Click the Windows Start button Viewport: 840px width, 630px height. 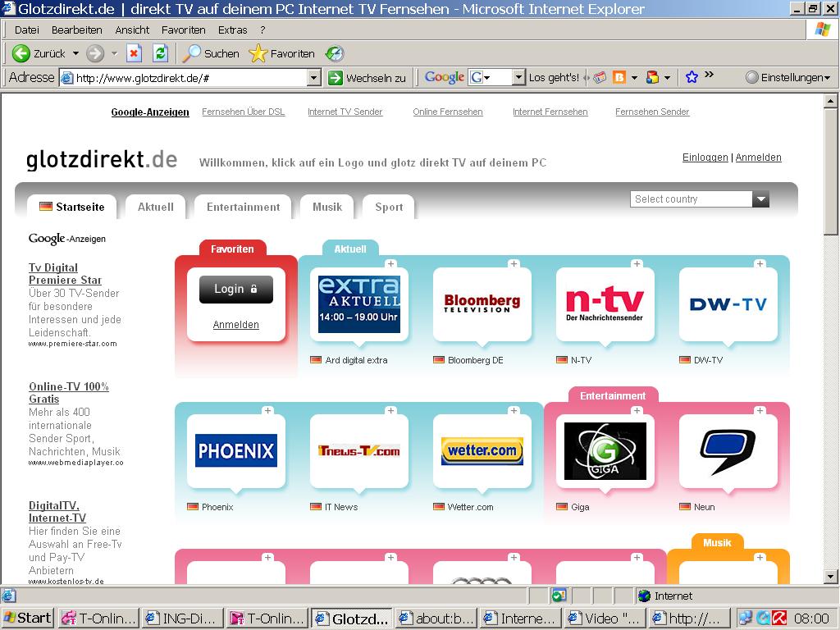coord(27,619)
